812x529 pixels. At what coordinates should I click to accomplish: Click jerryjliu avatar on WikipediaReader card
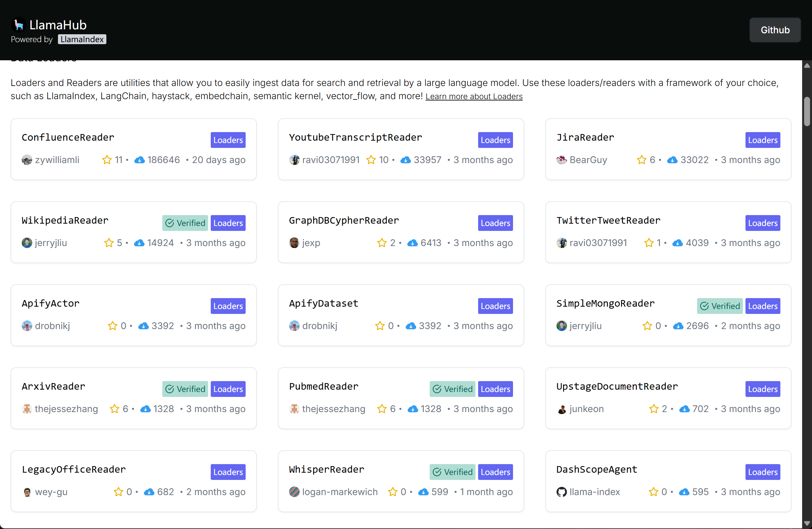point(27,243)
